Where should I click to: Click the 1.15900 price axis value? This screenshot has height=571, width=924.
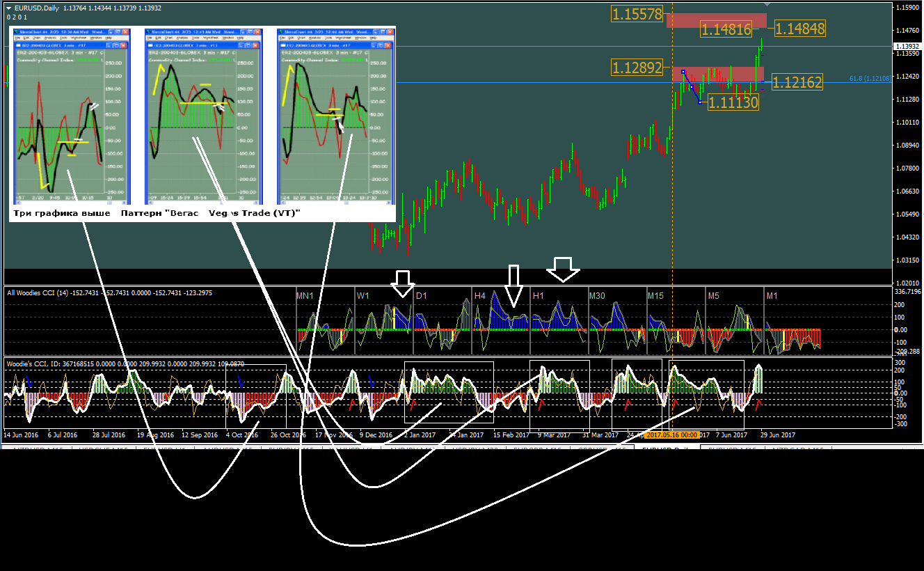tap(908, 8)
